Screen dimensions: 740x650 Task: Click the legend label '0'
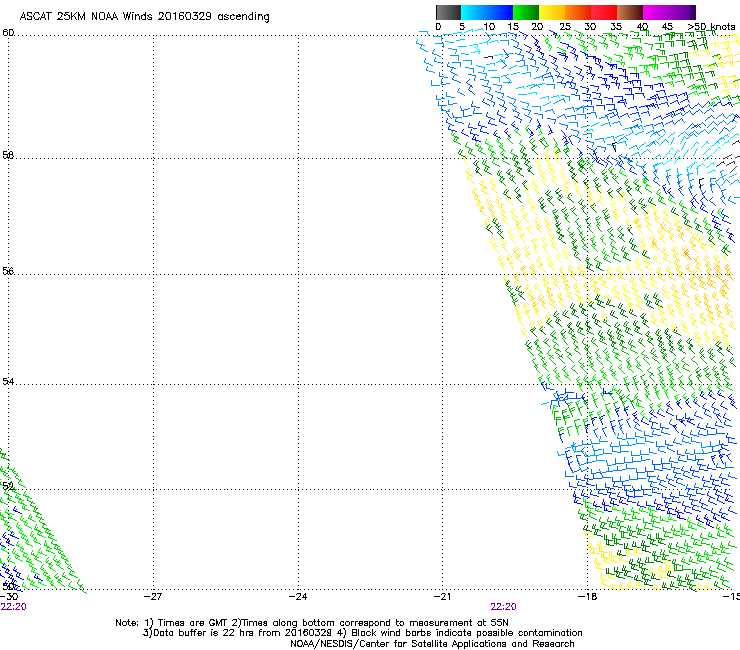click(x=438, y=27)
